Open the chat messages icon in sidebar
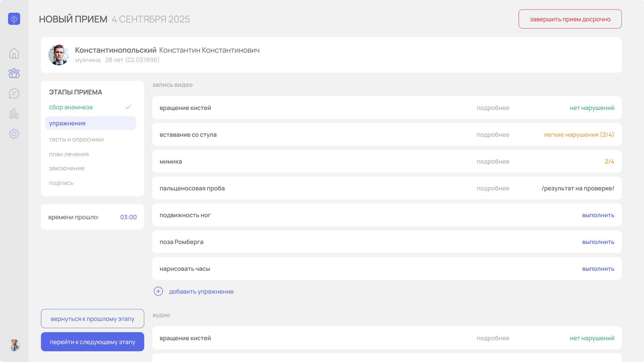This screenshot has width=644, height=362. [14, 94]
